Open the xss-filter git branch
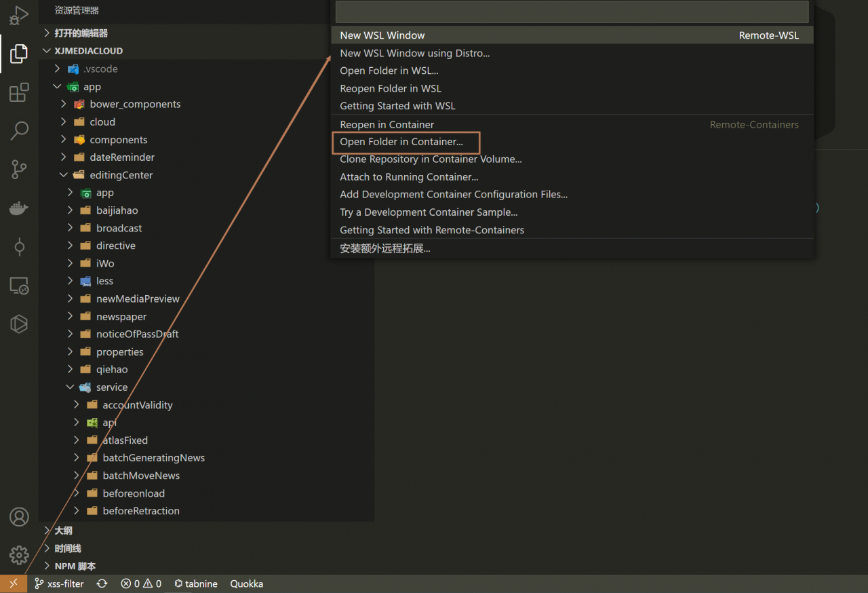The image size is (868, 593). coord(59,584)
